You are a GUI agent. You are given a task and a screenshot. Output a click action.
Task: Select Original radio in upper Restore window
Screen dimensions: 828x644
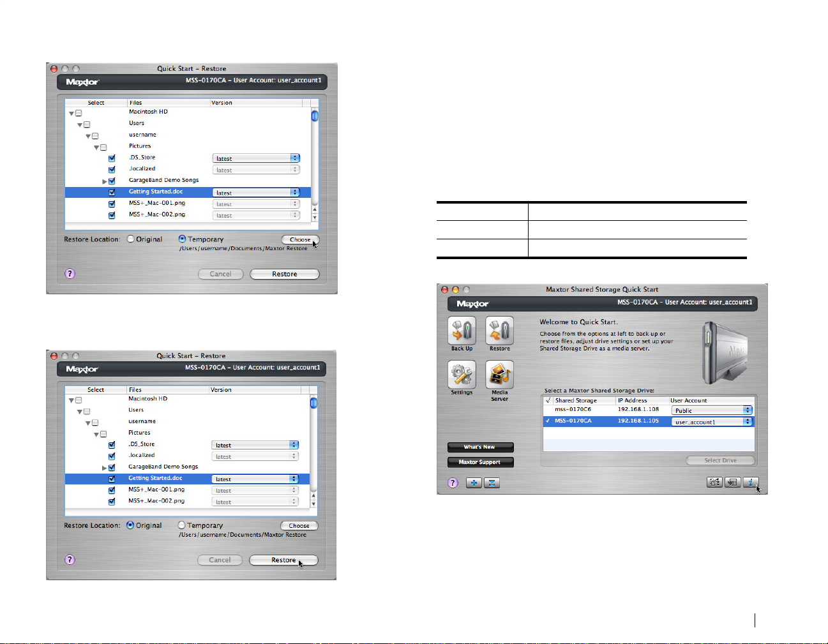[x=131, y=239]
